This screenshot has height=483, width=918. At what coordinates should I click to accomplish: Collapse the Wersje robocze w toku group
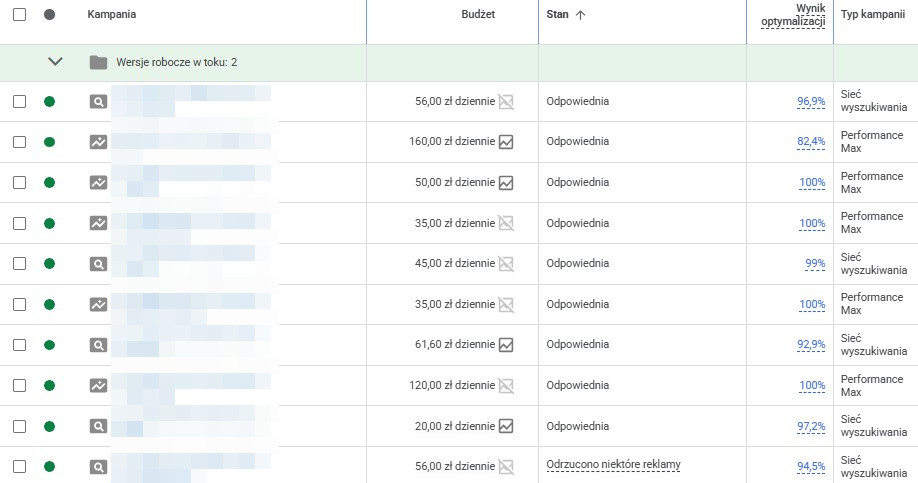tap(55, 62)
